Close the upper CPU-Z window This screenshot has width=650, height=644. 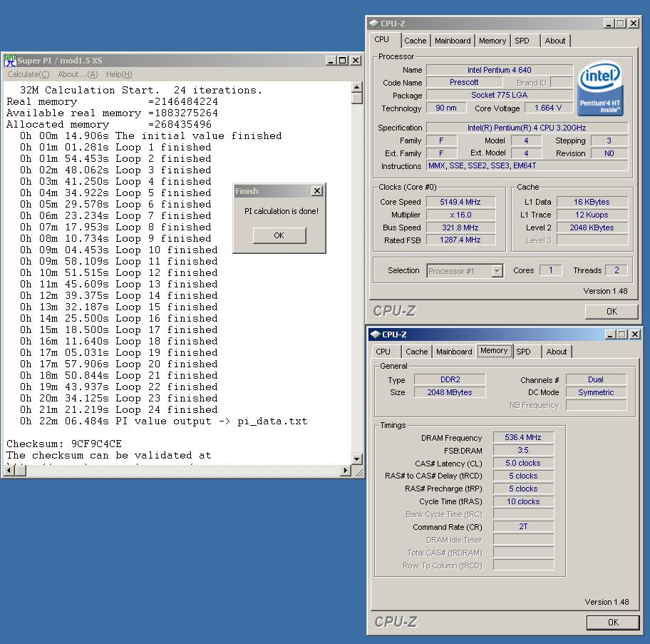[634, 24]
